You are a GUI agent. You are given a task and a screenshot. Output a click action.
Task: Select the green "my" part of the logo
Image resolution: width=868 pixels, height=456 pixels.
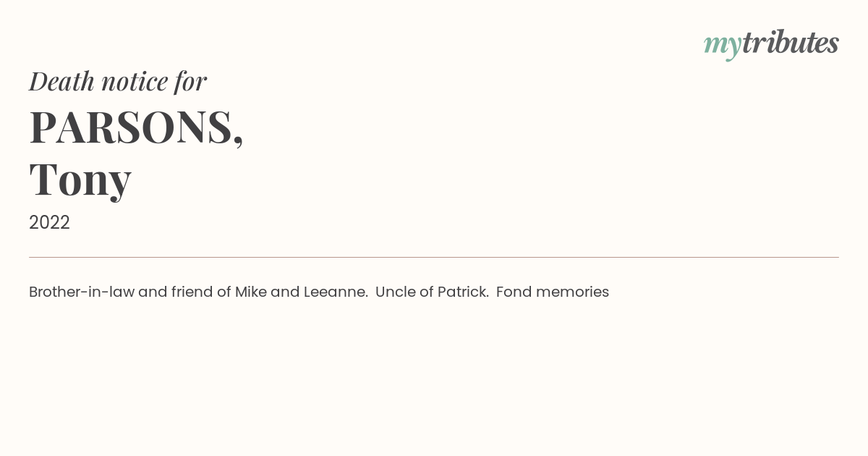(x=723, y=46)
